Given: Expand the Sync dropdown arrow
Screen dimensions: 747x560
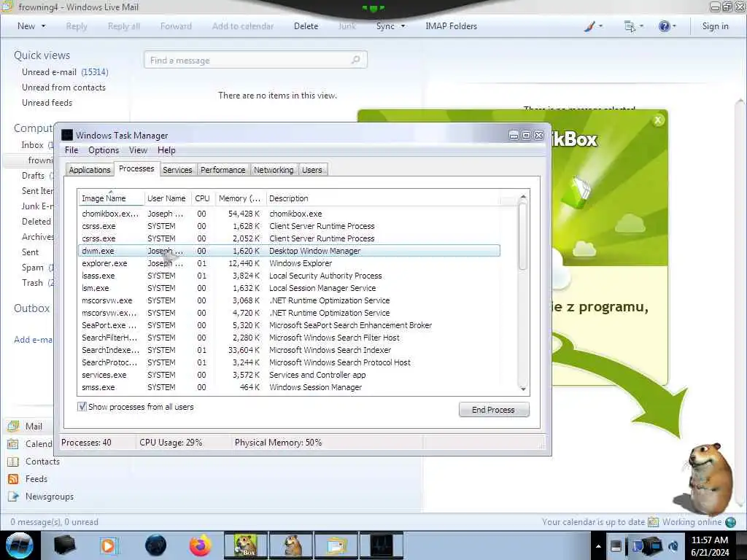Looking at the screenshot, I should coord(403,26).
